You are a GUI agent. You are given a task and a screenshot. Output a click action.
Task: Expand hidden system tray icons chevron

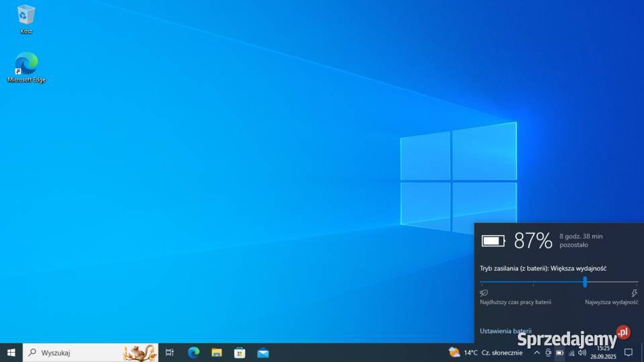click(537, 353)
